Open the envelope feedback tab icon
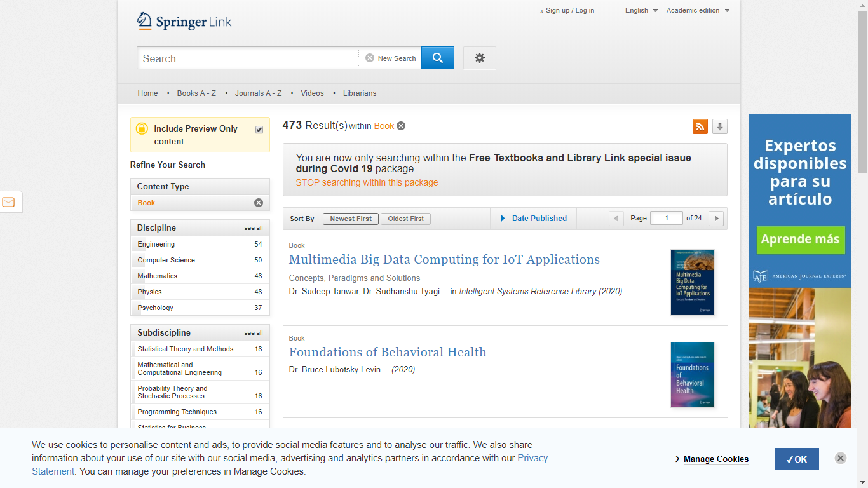The height and width of the screenshot is (488, 868). pos(9,202)
